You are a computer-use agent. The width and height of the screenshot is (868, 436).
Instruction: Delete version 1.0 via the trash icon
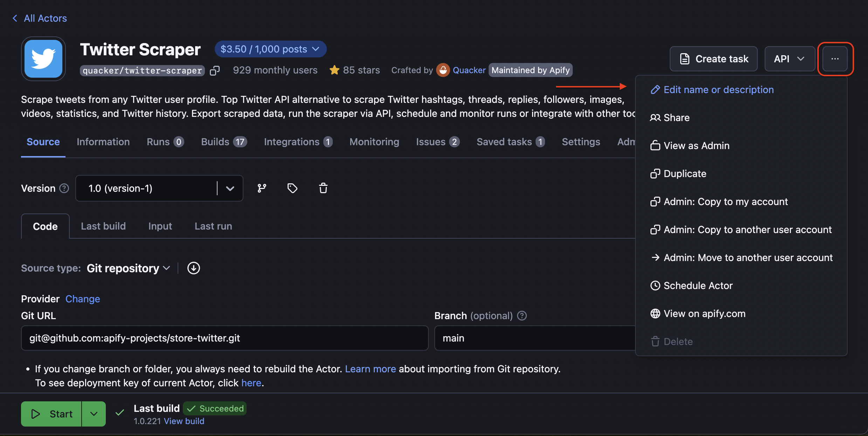click(x=323, y=188)
